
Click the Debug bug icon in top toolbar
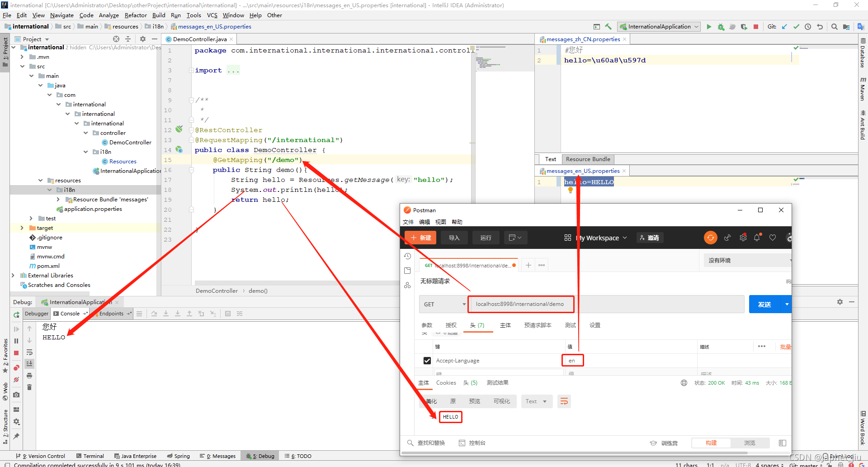click(721, 27)
